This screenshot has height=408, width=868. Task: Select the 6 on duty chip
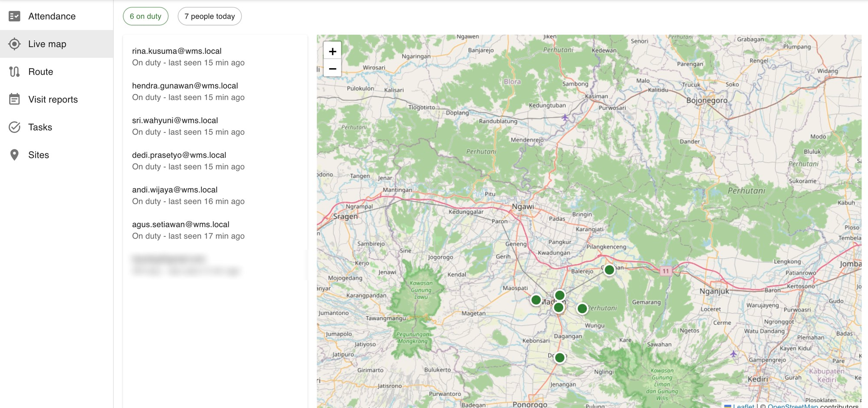point(145,16)
